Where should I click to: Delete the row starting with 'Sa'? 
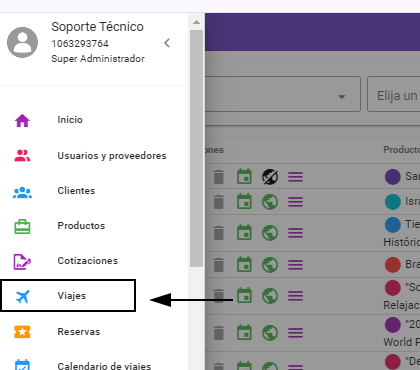pyautogui.click(x=219, y=177)
